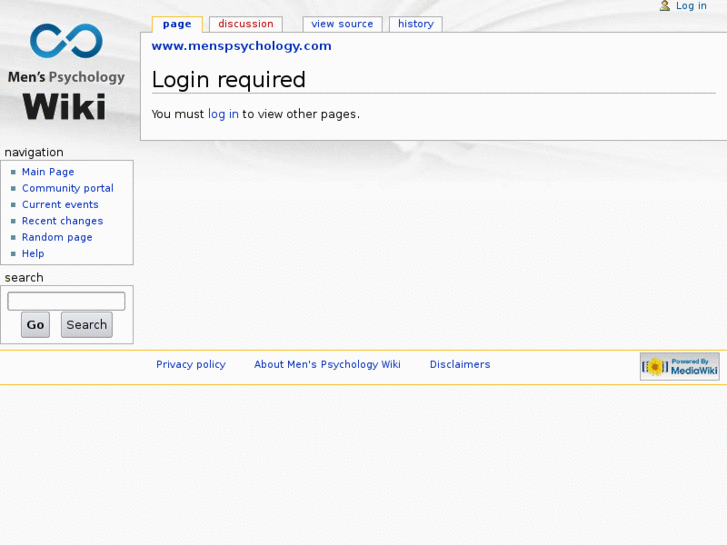The width and height of the screenshot is (727, 545).
Task: Open a Random page link
Action: pyautogui.click(x=57, y=237)
